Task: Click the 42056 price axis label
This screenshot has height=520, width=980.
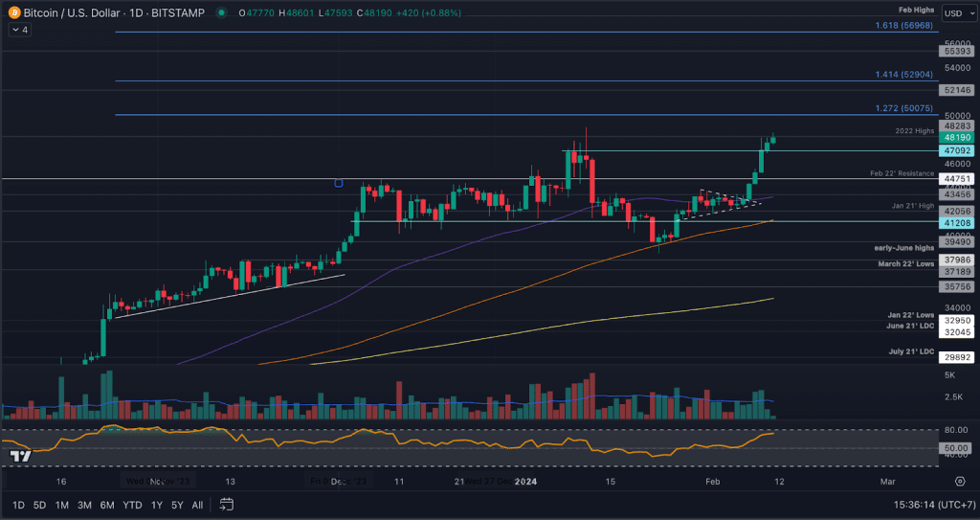Action: click(956, 212)
